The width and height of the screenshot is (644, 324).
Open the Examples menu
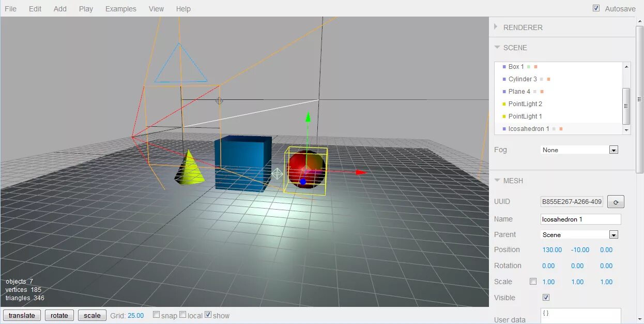121,9
